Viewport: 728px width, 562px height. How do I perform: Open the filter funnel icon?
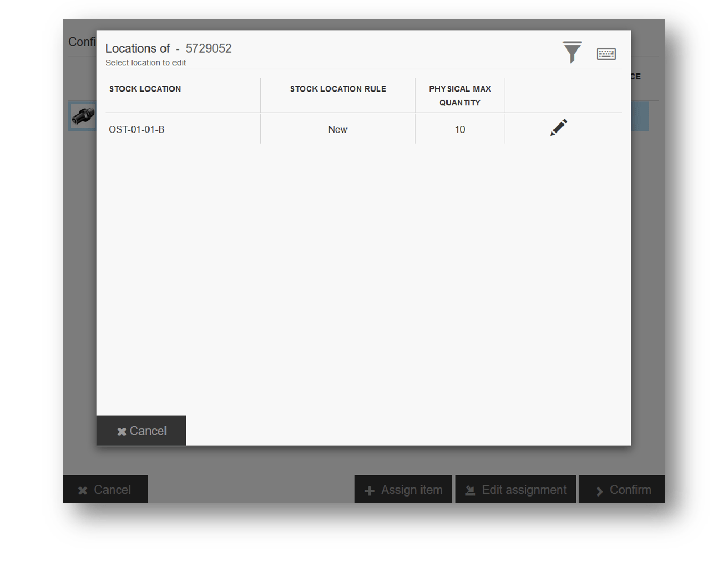click(x=572, y=52)
